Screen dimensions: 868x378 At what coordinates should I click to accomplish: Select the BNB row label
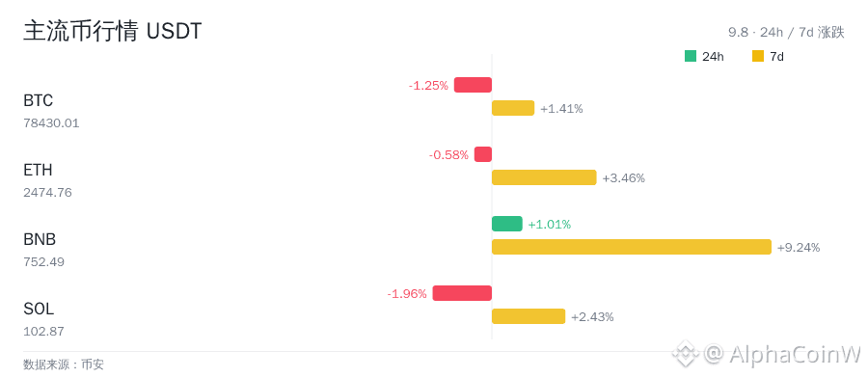pos(40,239)
